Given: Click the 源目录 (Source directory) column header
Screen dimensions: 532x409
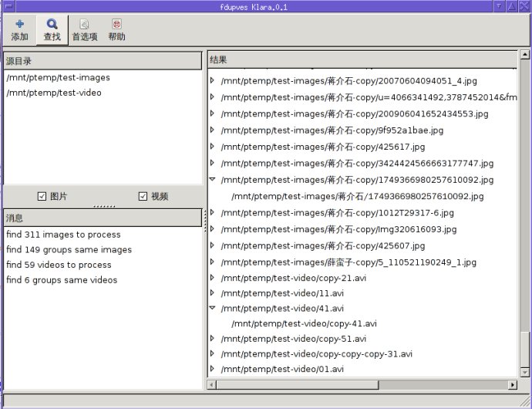Looking at the screenshot, I should (x=102, y=61).
